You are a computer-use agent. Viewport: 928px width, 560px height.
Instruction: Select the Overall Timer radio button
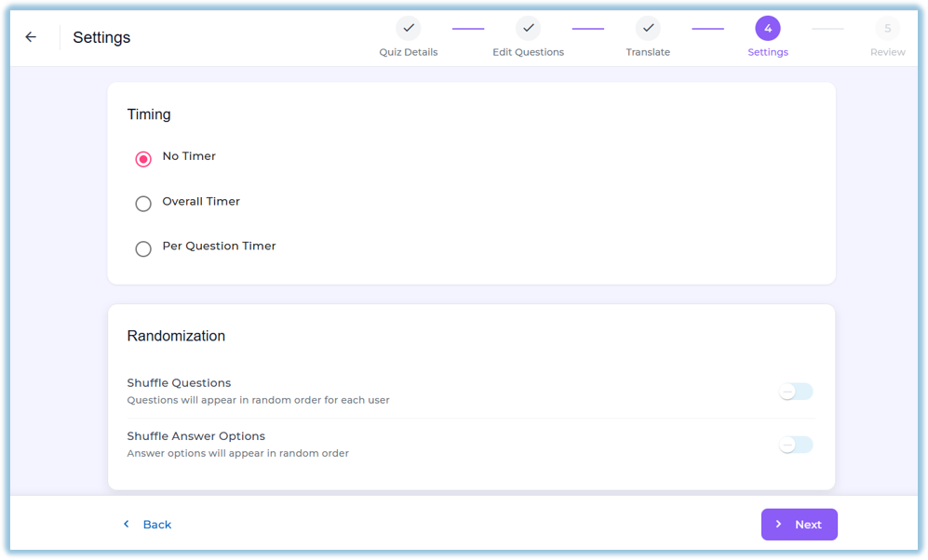(x=143, y=204)
